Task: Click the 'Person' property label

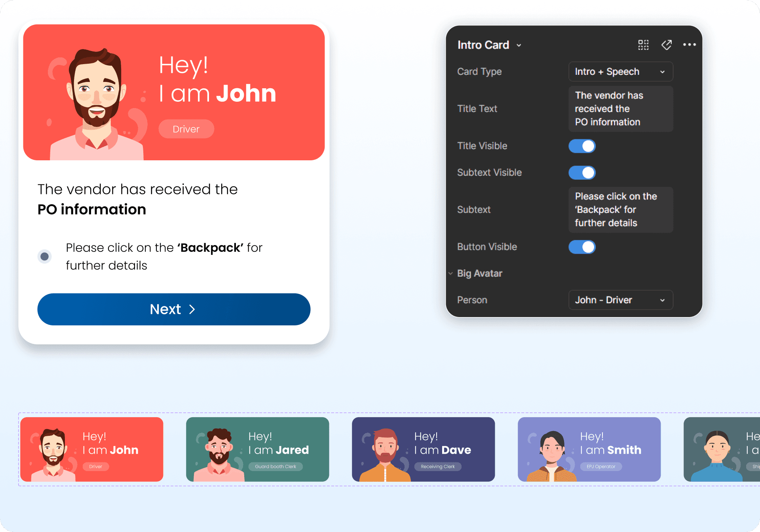Action: (x=472, y=300)
